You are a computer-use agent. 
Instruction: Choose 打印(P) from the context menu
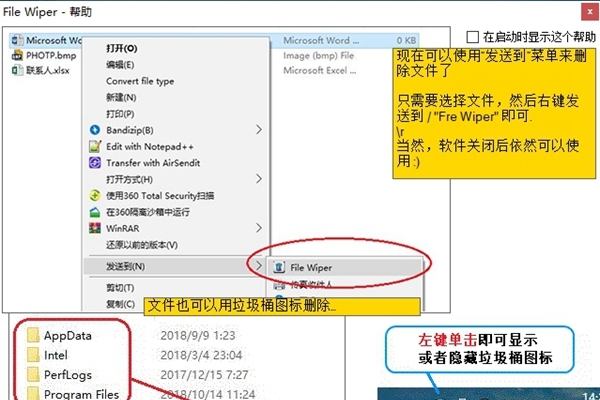coord(120,114)
